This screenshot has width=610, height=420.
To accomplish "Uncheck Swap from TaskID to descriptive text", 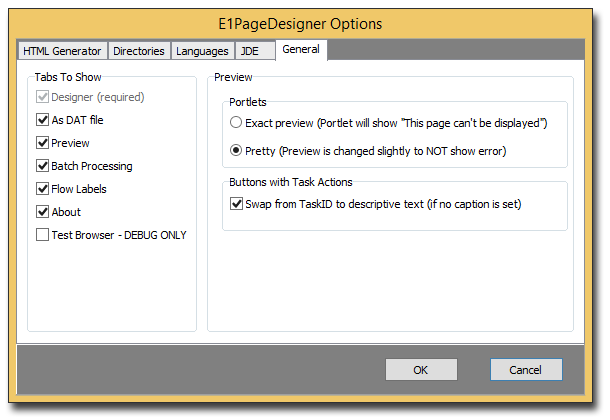I will 236,203.
